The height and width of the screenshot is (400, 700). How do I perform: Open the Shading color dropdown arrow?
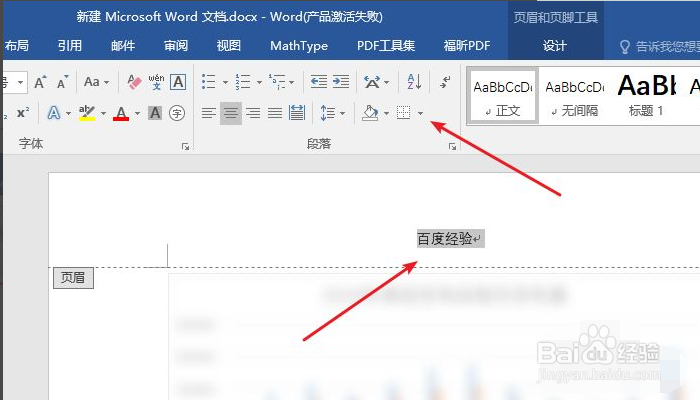[386, 113]
